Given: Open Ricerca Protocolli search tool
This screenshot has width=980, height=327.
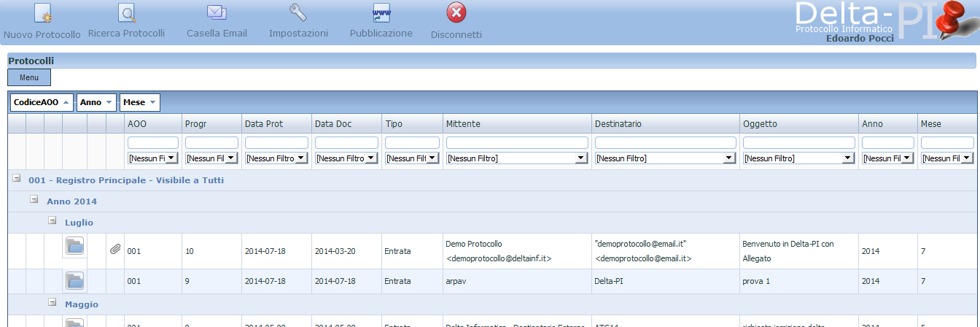Looking at the screenshot, I should point(127,22).
